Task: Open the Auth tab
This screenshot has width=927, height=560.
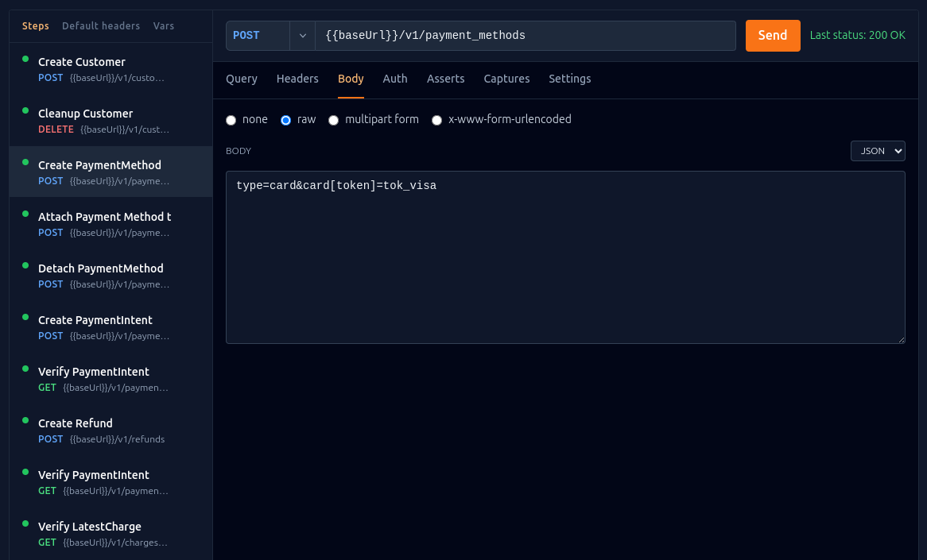Action: [395, 79]
